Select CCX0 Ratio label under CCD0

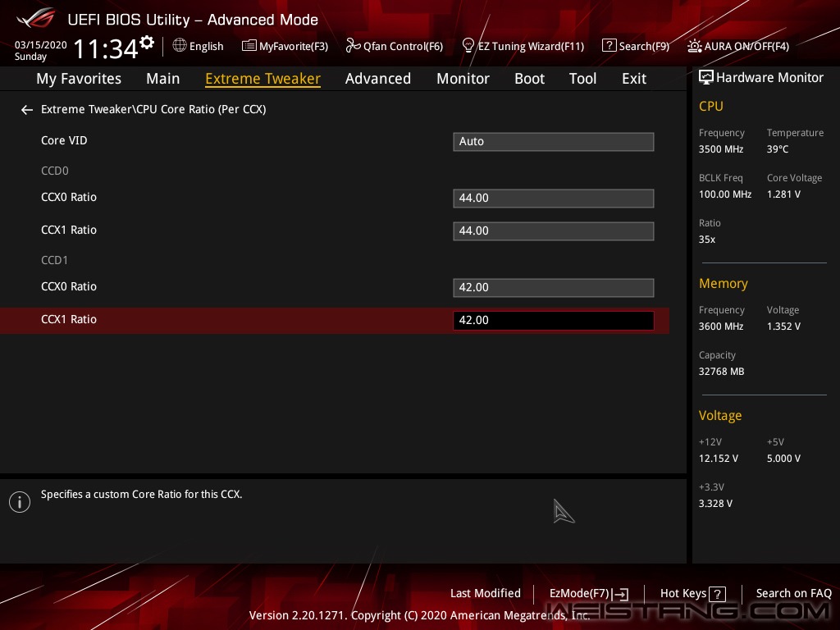69,197
